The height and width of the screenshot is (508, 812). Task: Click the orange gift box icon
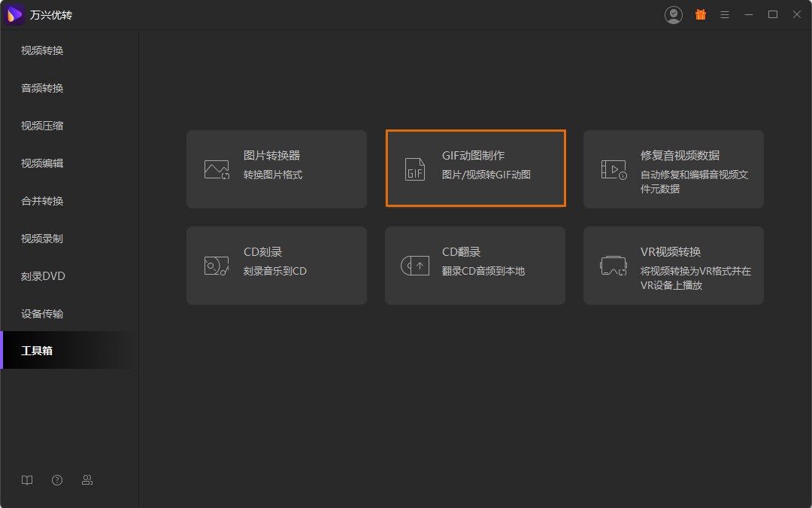[x=701, y=14]
